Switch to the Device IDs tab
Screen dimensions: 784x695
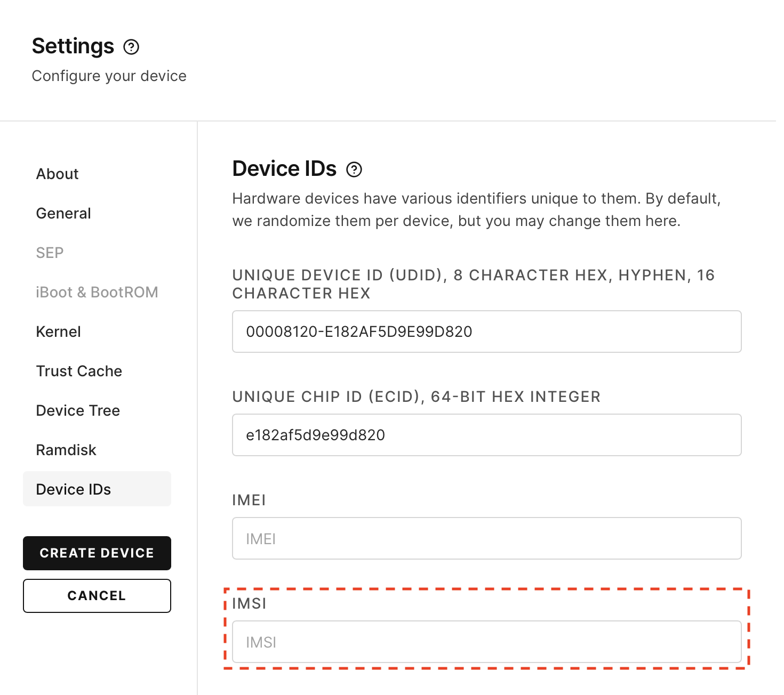click(x=74, y=489)
